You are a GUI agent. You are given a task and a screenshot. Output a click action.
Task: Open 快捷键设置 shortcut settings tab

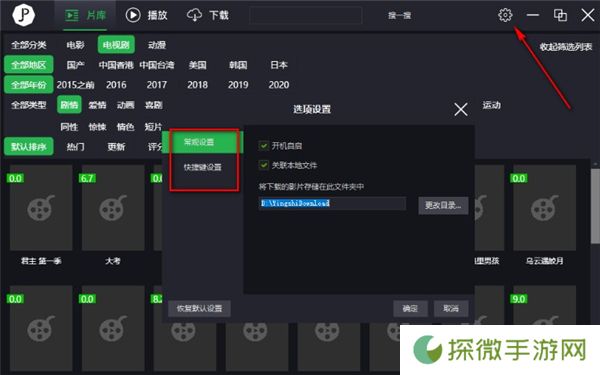202,167
